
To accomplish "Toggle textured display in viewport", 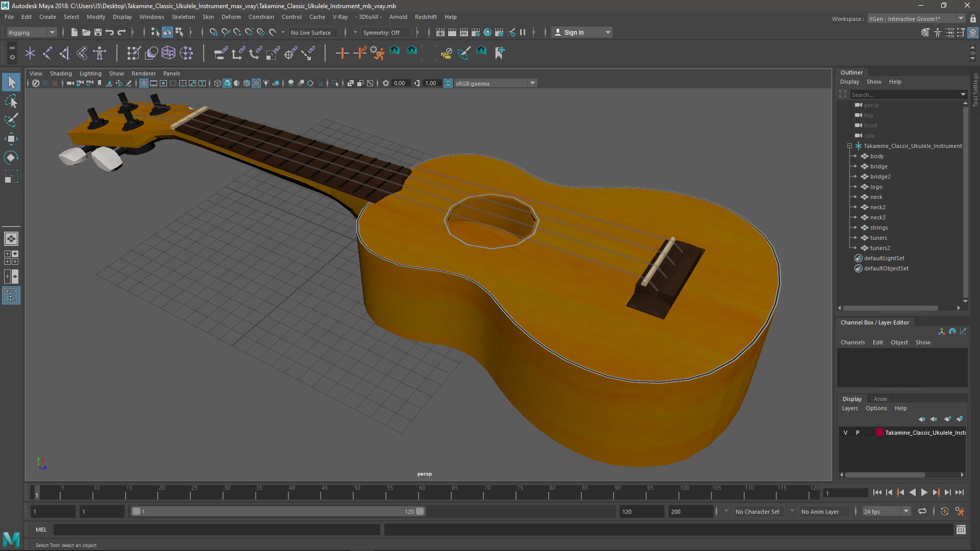I will 256,83.
